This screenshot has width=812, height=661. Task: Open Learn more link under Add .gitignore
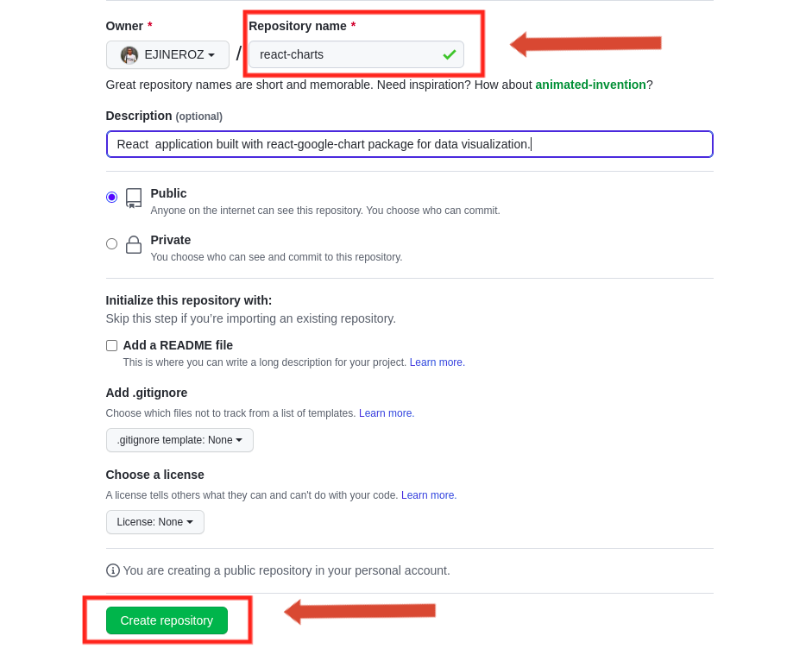coord(387,412)
